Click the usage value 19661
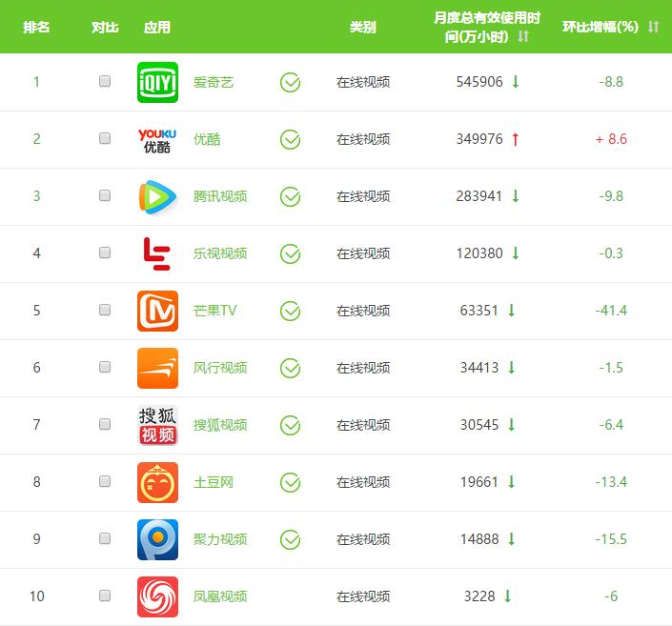The image size is (672, 626). click(x=479, y=482)
